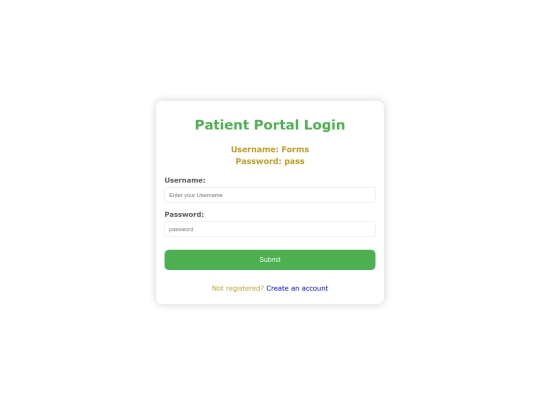
Task: Click the word 'Create' in the signup link
Action: click(x=277, y=288)
